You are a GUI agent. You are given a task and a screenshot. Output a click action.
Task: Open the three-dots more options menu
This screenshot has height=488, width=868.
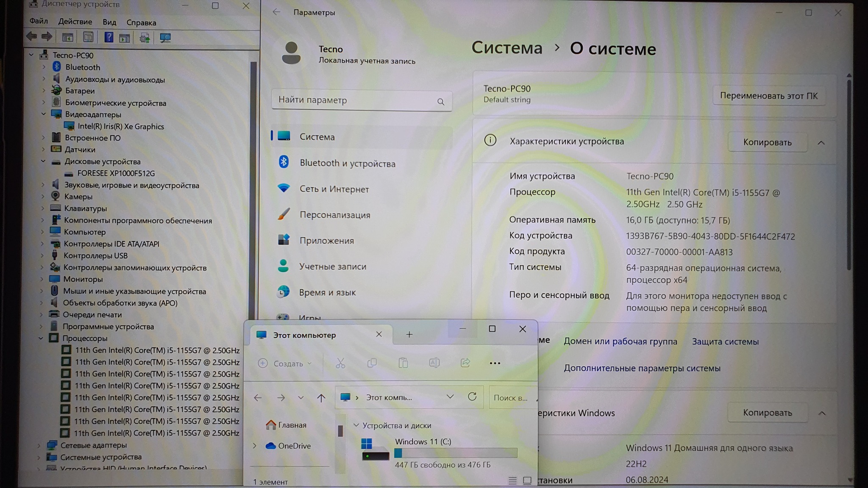point(495,363)
